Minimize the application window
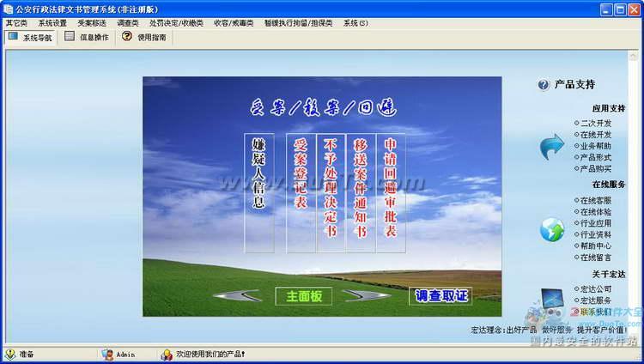This screenshot has height=364, width=644. click(x=606, y=9)
